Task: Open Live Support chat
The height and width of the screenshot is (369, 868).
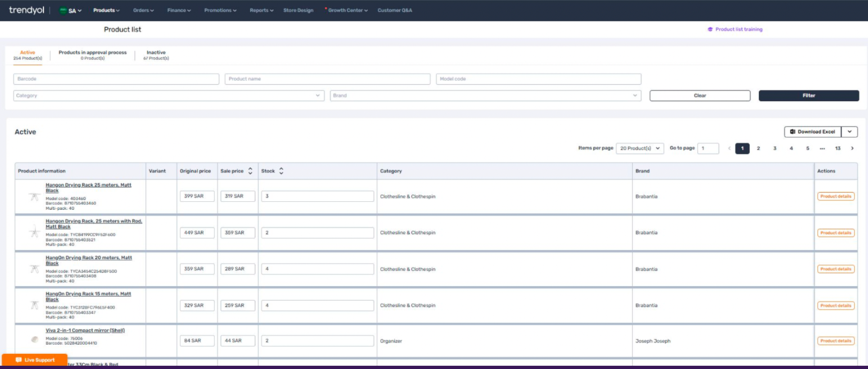Action: (x=35, y=360)
